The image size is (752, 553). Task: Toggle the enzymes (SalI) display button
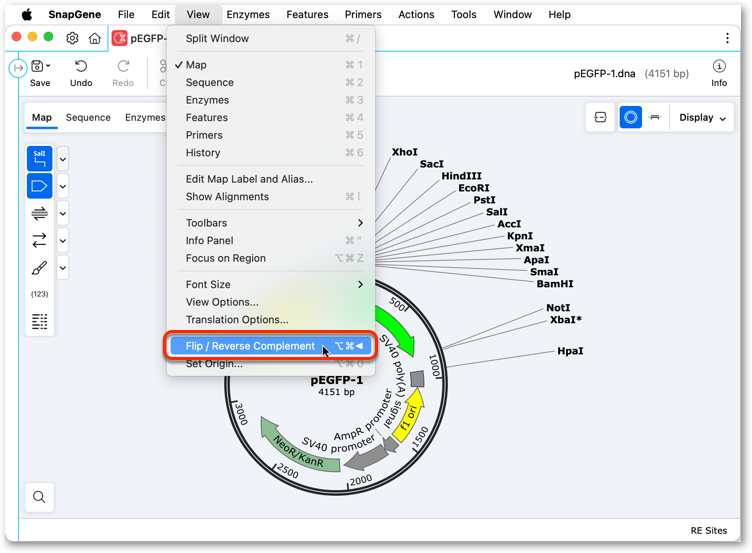coord(39,159)
